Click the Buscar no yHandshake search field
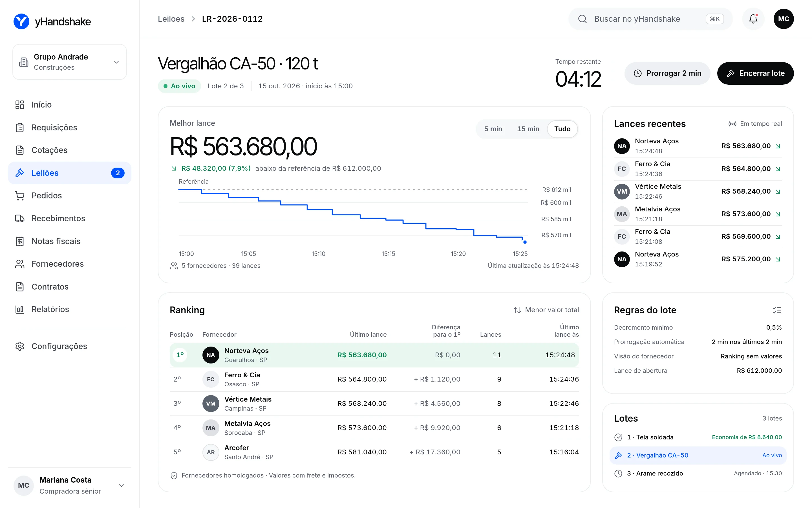The height and width of the screenshot is (508, 812). [x=650, y=19]
